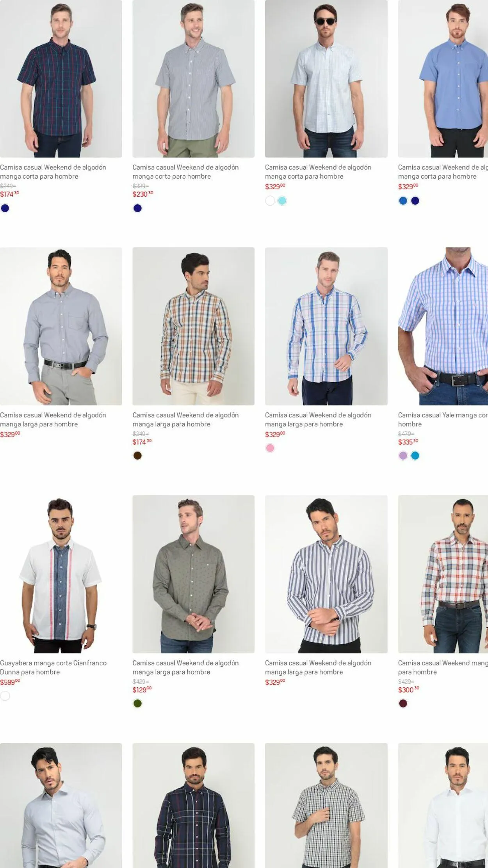Image resolution: width=488 pixels, height=868 pixels.
Task: Open the Camisa casual Yale product title
Action: [443, 419]
